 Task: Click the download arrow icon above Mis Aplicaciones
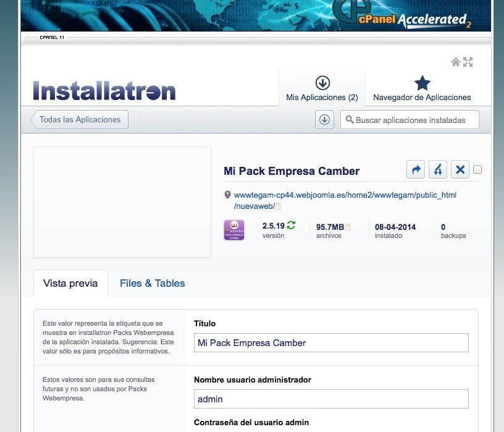[x=322, y=83]
